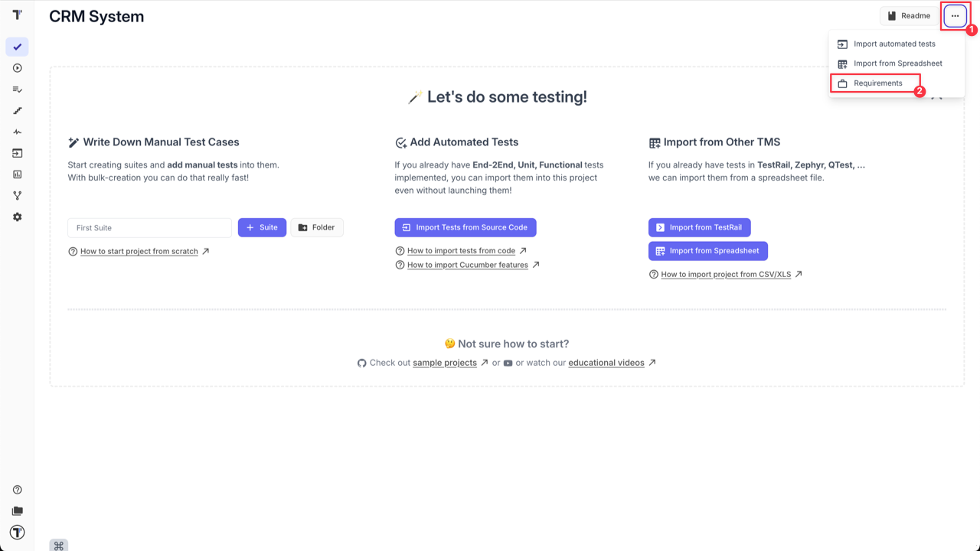This screenshot has width=980, height=551.
Task: Open the projects folder icon at bottom left
Action: (17, 510)
